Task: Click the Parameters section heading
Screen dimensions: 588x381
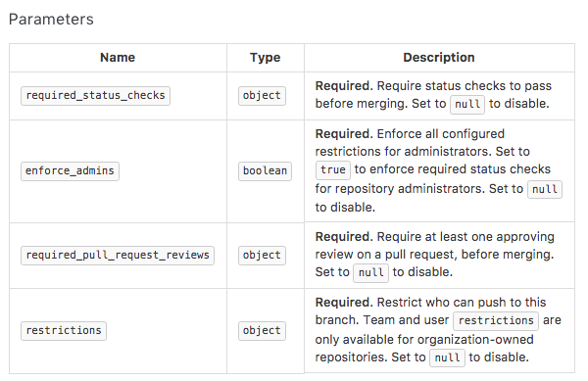Action: [x=51, y=20]
